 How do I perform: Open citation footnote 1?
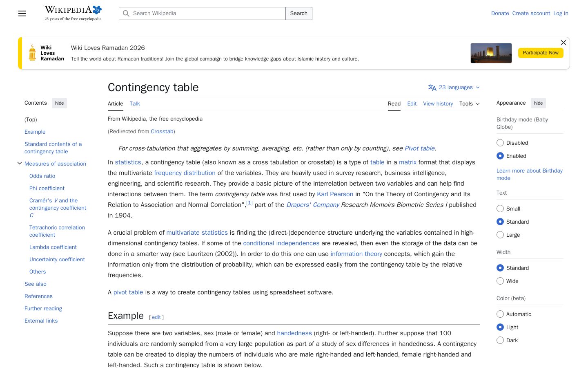point(249,203)
